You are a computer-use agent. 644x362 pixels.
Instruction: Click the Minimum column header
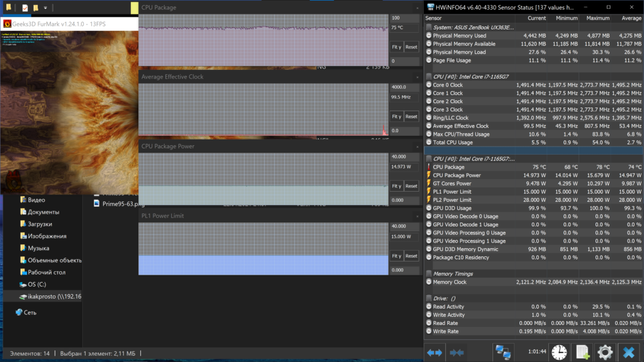567,18
